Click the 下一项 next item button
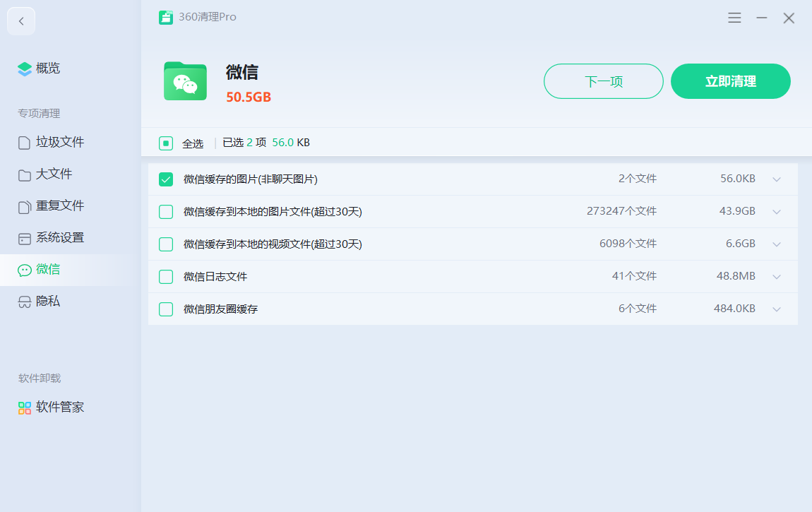The height and width of the screenshot is (512, 812). (x=603, y=81)
